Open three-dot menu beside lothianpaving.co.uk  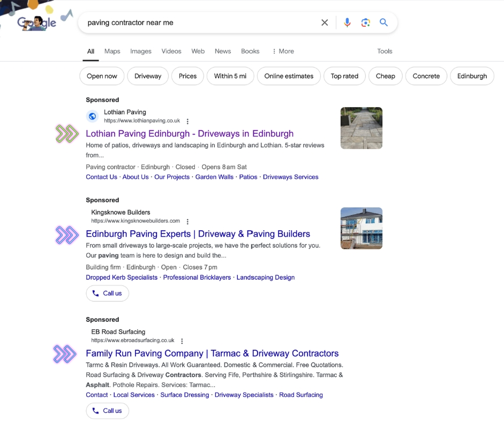point(187,121)
